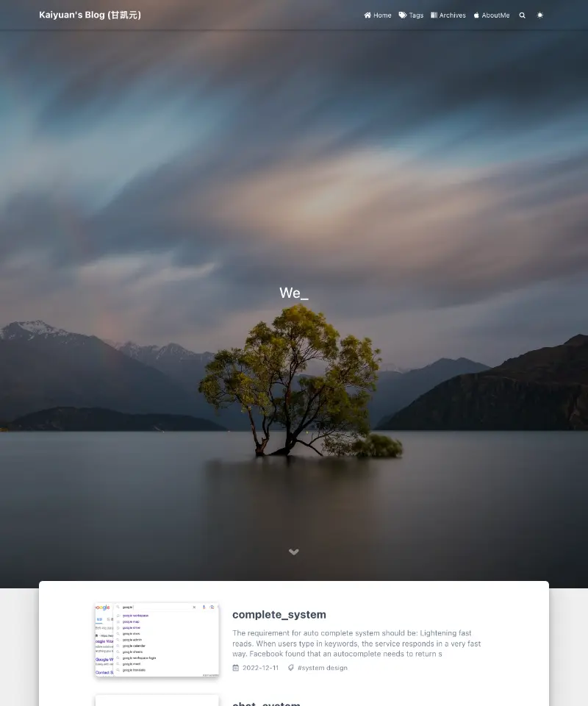Open the AboutMe navigation link
Image resolution: width=588 pixels, height=706 pixels.
(x=492, y=15)
